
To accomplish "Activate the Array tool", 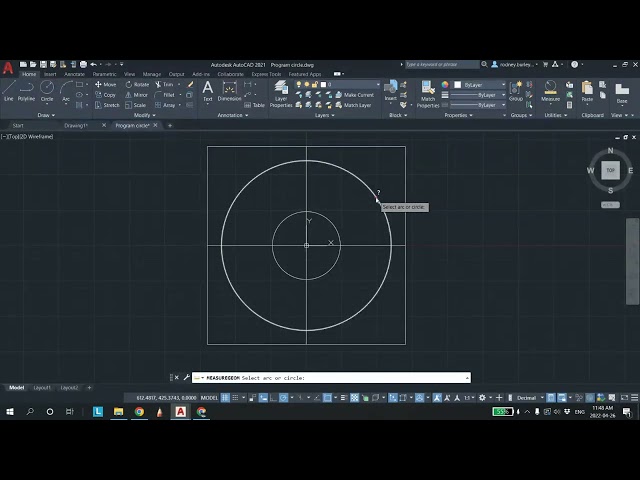I will (165, 105).
